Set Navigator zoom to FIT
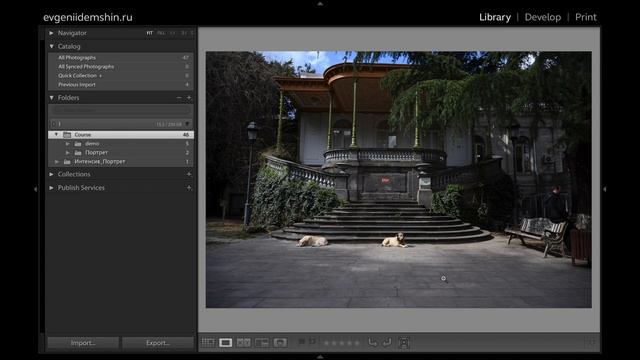This screenshot has width=640, height=360. [150, 33]
